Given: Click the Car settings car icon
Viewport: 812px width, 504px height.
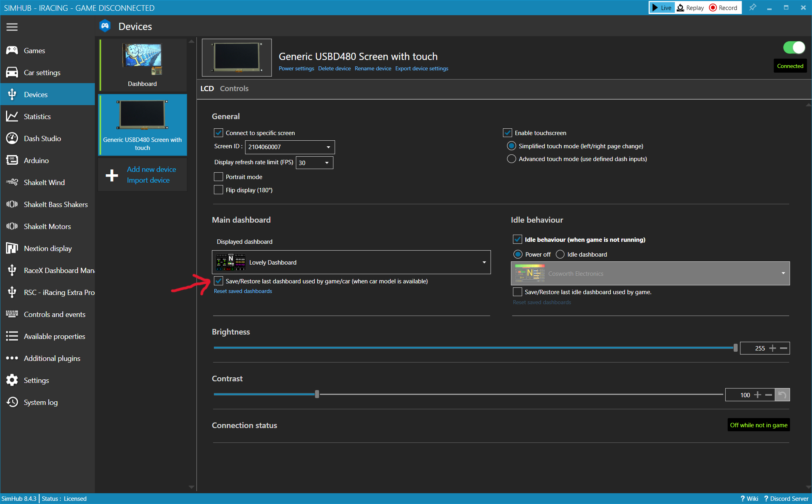Looking at the screenshot, I should click(12, 72).
